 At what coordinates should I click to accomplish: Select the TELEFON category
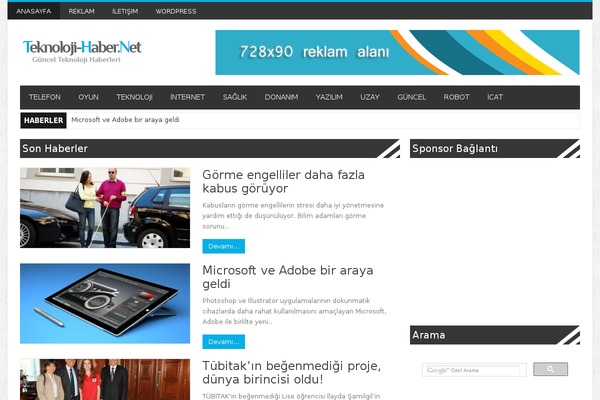coord(45,97)
